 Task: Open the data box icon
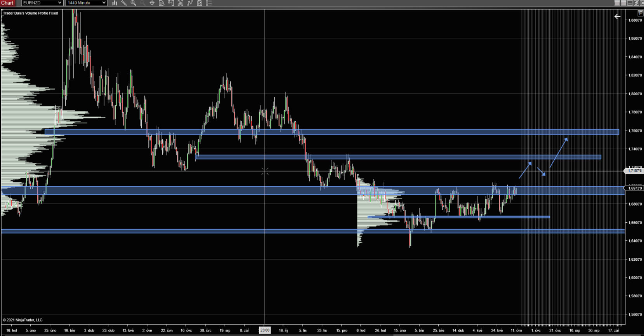(x=161, y=3)
